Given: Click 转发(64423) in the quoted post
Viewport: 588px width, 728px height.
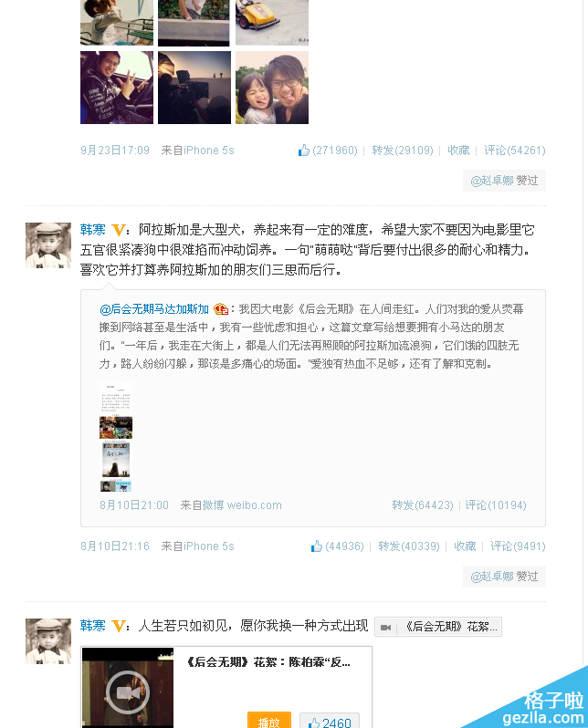Looking at the screenshot, I should click(x=423, y=505).
